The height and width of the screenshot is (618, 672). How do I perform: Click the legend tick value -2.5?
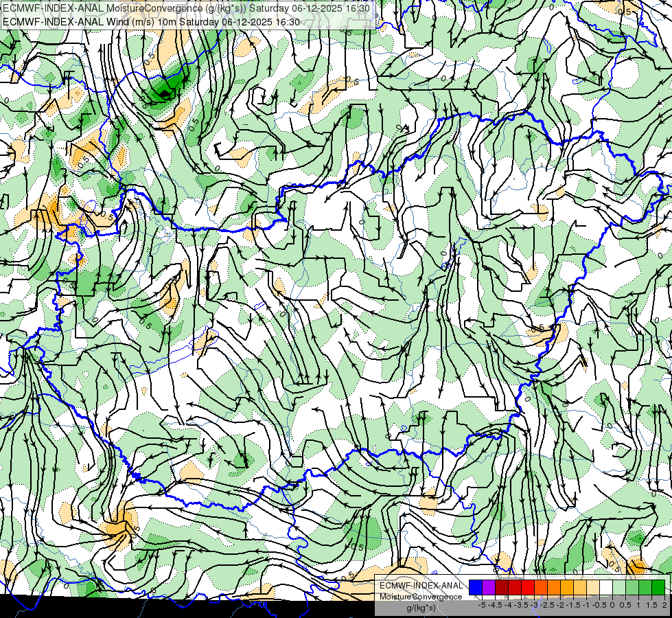click(547, 605)
